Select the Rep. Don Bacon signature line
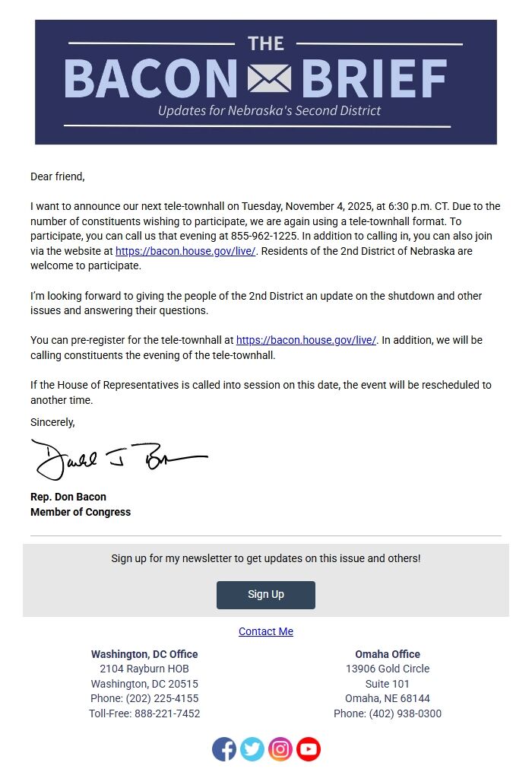Screen dimensions: 532x769 (x=68, y=497)
